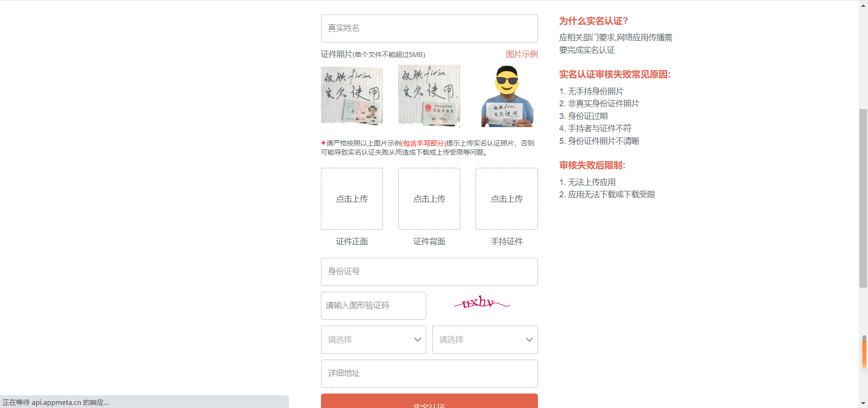Upload the 证件正面 front photo

[352, 199]
